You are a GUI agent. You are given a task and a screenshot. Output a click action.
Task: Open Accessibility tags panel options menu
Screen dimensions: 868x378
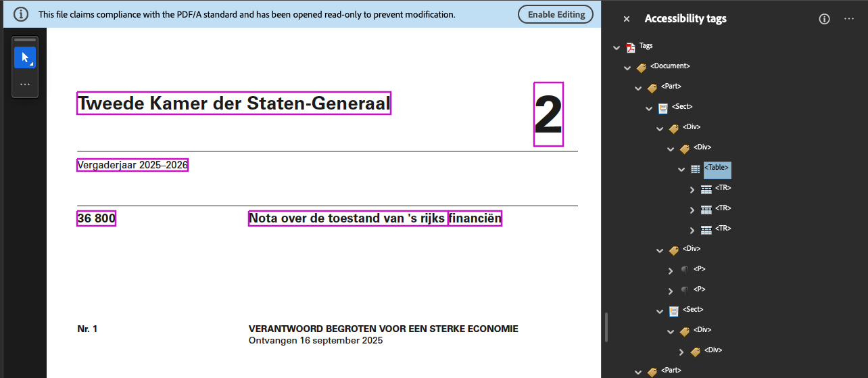(849, 19)
